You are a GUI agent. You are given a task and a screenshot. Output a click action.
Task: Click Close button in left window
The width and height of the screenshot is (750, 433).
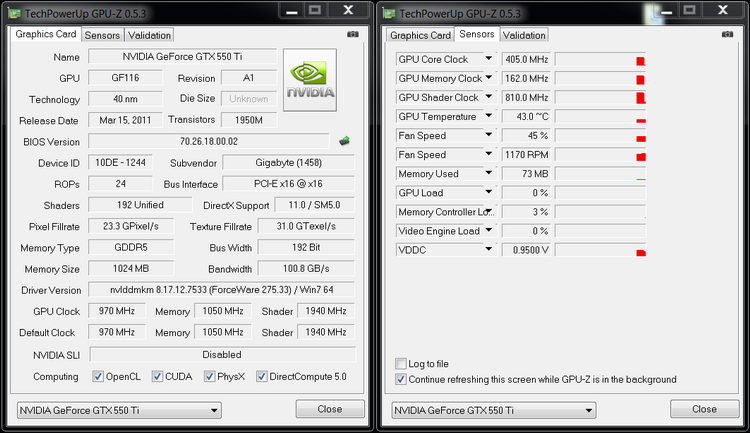(x=330, y=409)
